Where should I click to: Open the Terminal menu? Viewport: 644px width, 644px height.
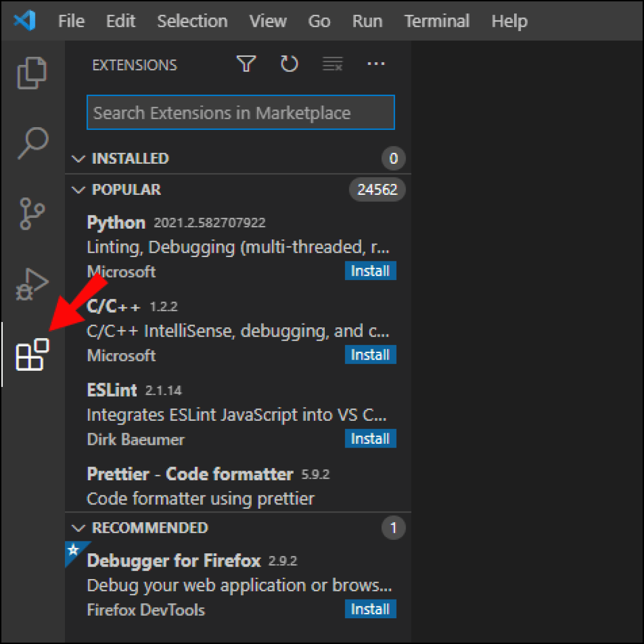point(436,21)
